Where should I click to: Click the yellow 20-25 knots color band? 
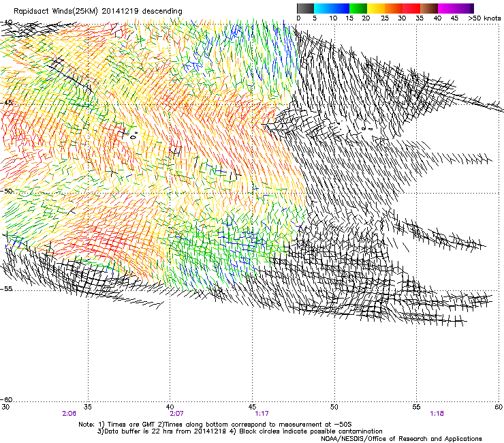tap(376, 8)
